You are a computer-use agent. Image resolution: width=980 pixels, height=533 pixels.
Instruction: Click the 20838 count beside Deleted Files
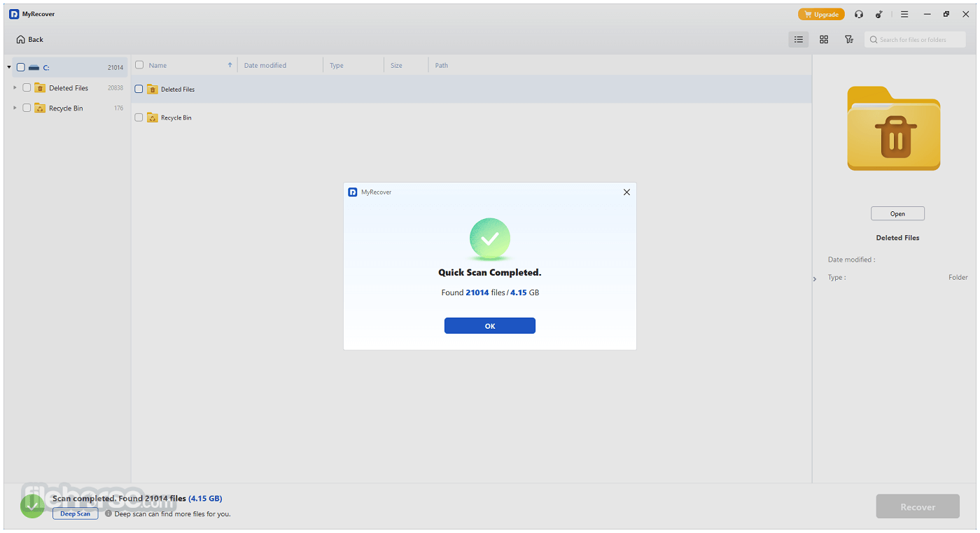tap(115, 88)
